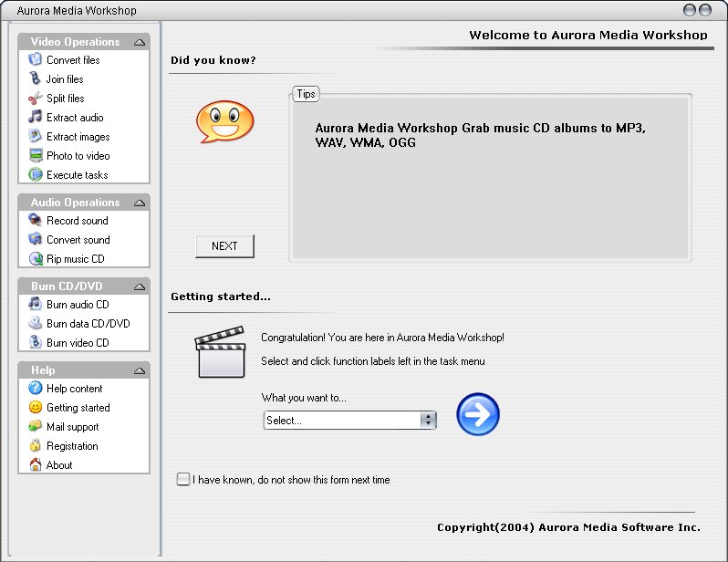Click the Extract images icon

pos(35,136)
